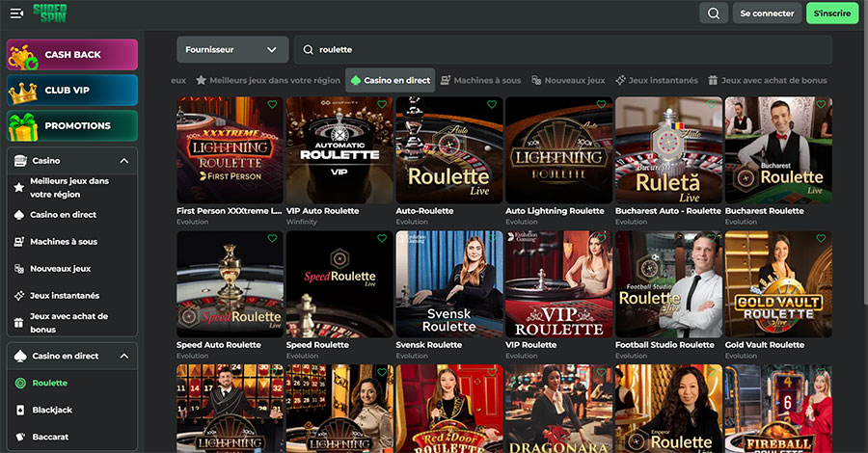Click the S'inscrire button
The image size is (868, 453).
tap(832, 13)
